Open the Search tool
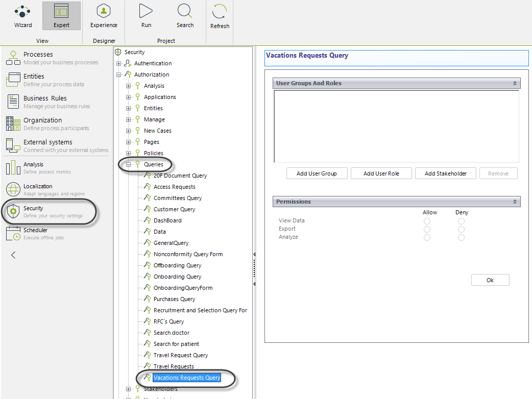This screenshot has height=399, width=532. (185, 16)
